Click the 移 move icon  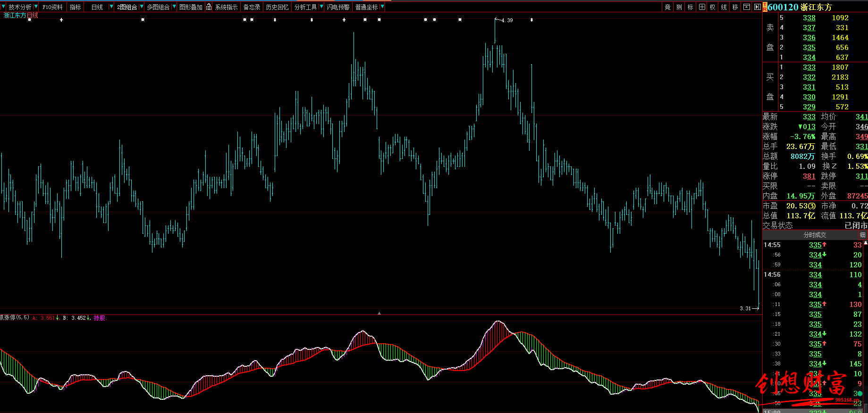pyautogui.click(x=735, y=7)
